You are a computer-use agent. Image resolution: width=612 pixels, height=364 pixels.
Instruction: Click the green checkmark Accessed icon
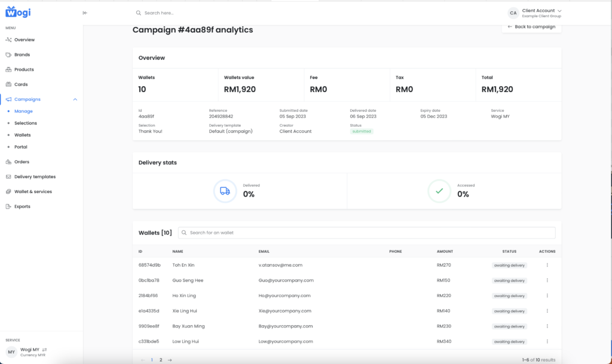[x=439, y=191]
